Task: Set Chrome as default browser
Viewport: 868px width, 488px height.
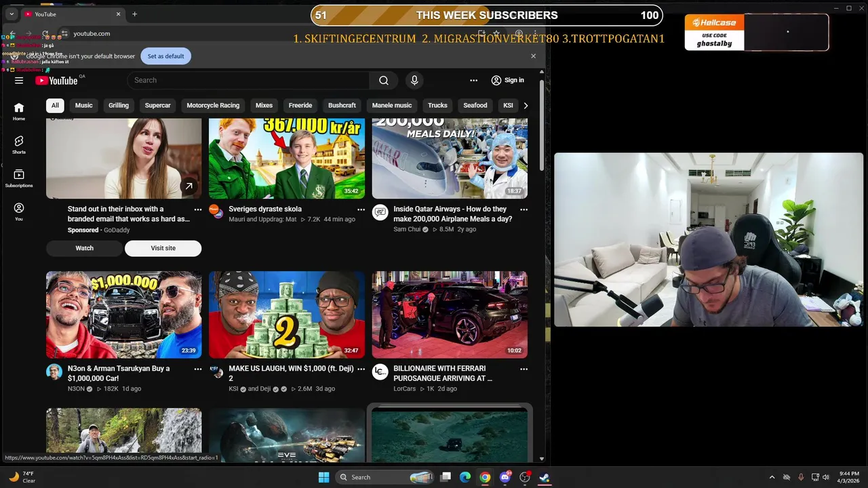Action: click(x=165, y=56)
